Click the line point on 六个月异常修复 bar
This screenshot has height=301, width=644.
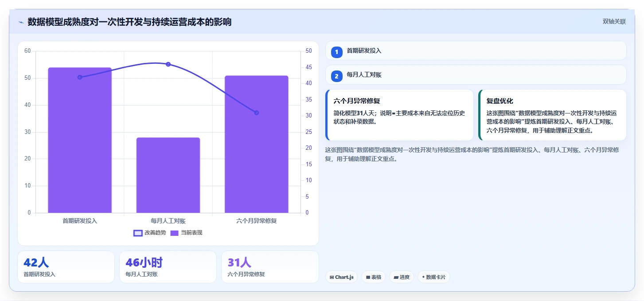(x=256, y=113)
